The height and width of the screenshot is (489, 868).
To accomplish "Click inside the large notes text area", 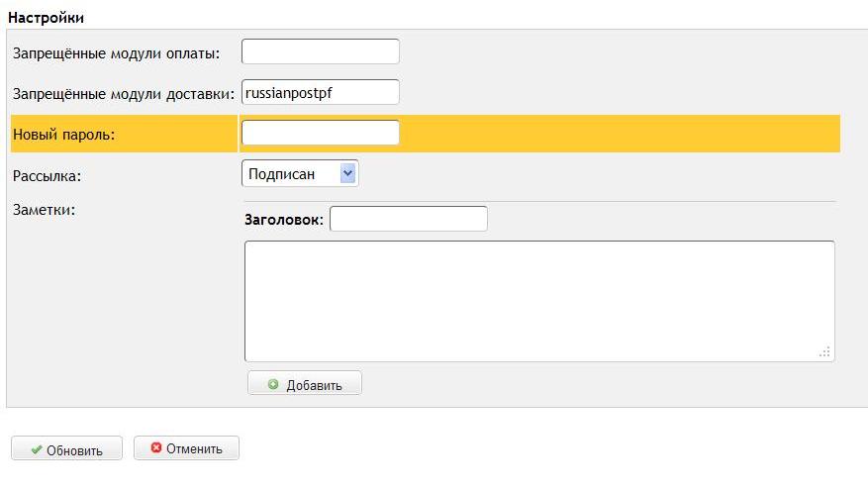I will coord(538,300).
